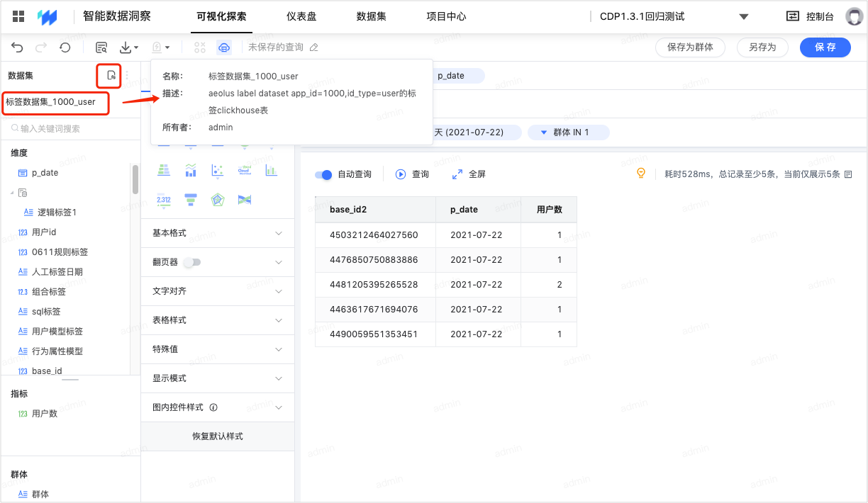This screenshot has height=503, width=868.
Task: Open the accelerate dropdown in the toolbar
Action: point(161,47)
